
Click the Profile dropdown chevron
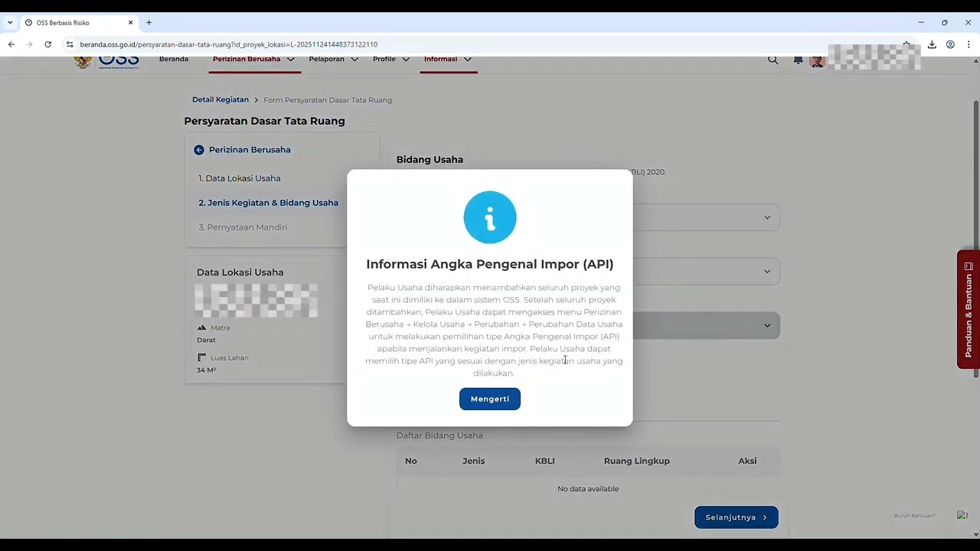pos(406,59)
